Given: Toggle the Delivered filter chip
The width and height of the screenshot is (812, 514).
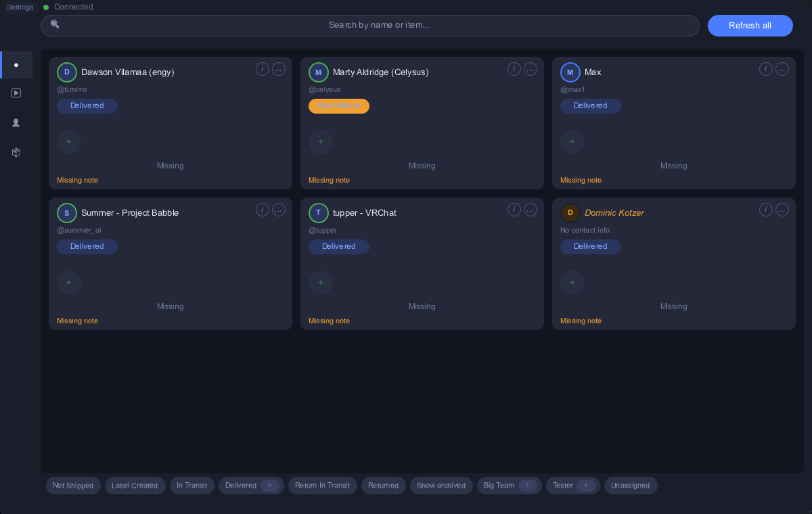Looking at the screenshot, I should pos(251,486).
